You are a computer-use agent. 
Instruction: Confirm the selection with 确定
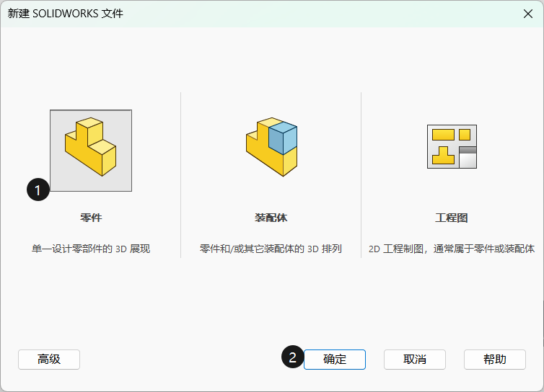point(335,360)
